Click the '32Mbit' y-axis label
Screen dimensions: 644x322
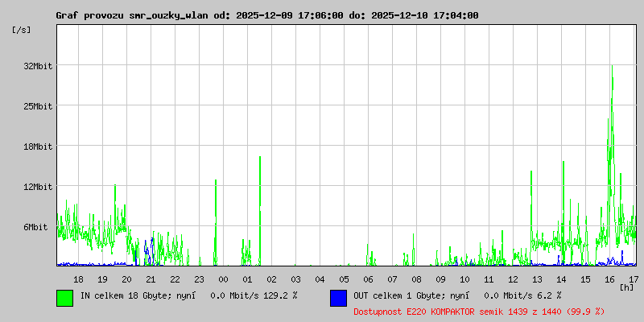pos(38,66)
